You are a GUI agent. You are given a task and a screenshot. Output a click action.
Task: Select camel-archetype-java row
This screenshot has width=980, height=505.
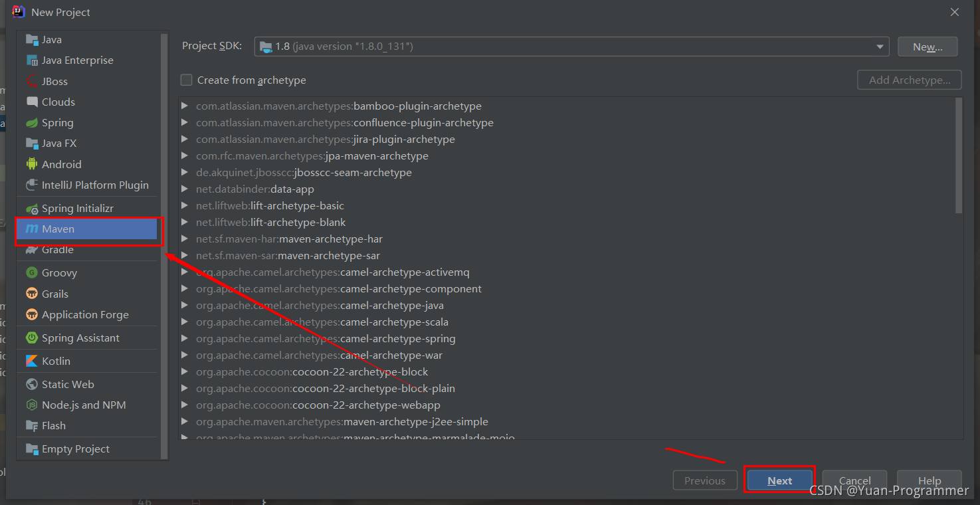point(567,305)
